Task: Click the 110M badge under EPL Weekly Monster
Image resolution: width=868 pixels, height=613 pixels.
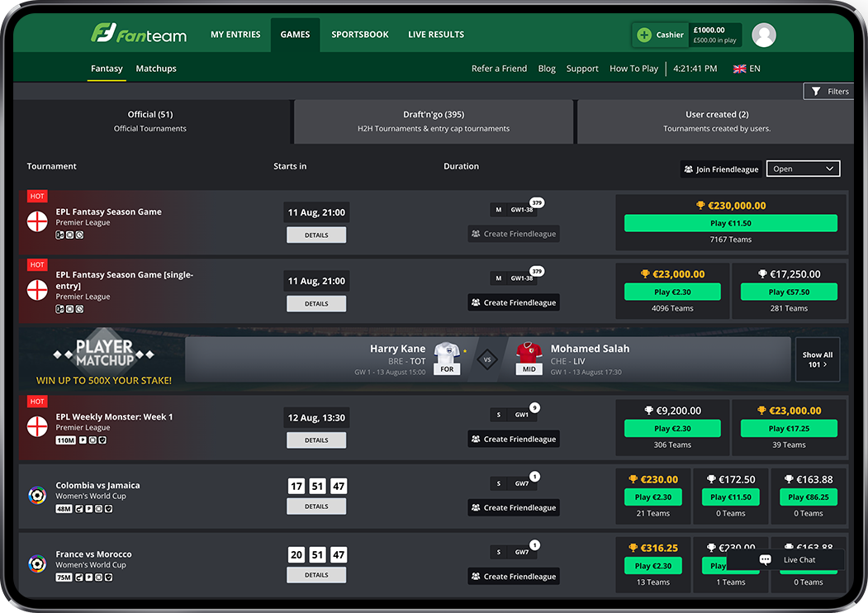Action: [x=65, y=440]
